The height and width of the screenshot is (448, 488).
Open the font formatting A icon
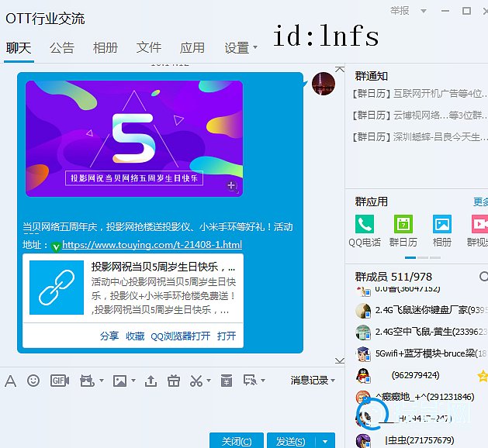11,381
